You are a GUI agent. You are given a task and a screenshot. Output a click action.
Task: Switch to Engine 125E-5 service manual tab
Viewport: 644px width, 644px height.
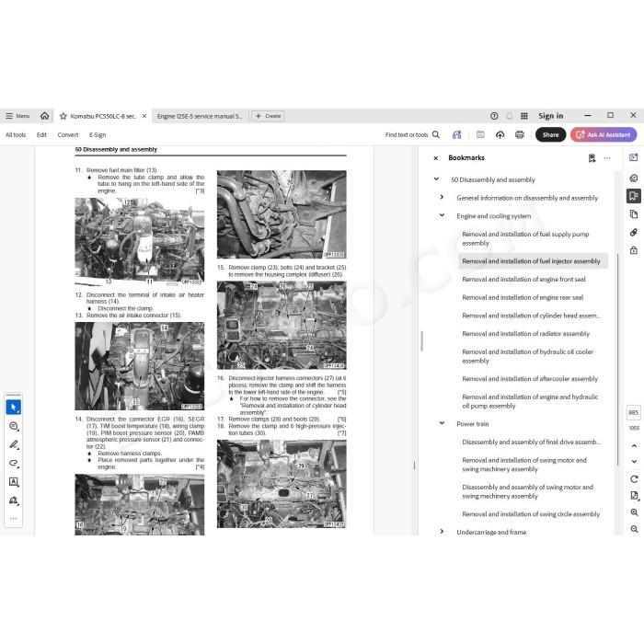pyautogui.click(x=200, y=116)
